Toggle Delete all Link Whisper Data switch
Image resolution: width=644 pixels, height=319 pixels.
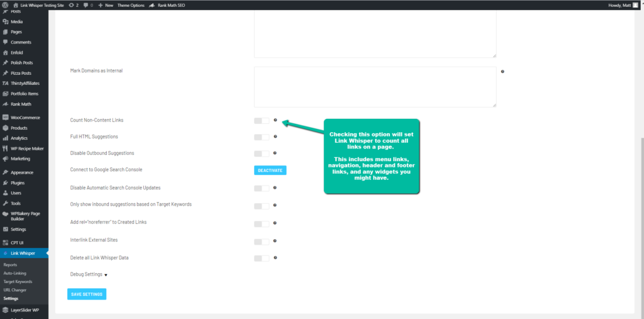pos(262,258)
